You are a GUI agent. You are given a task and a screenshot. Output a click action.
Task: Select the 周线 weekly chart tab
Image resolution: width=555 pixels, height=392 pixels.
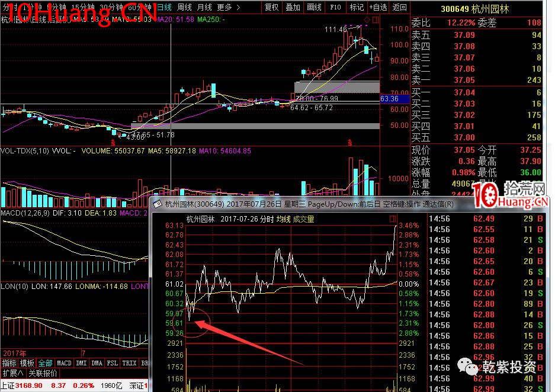184,8
